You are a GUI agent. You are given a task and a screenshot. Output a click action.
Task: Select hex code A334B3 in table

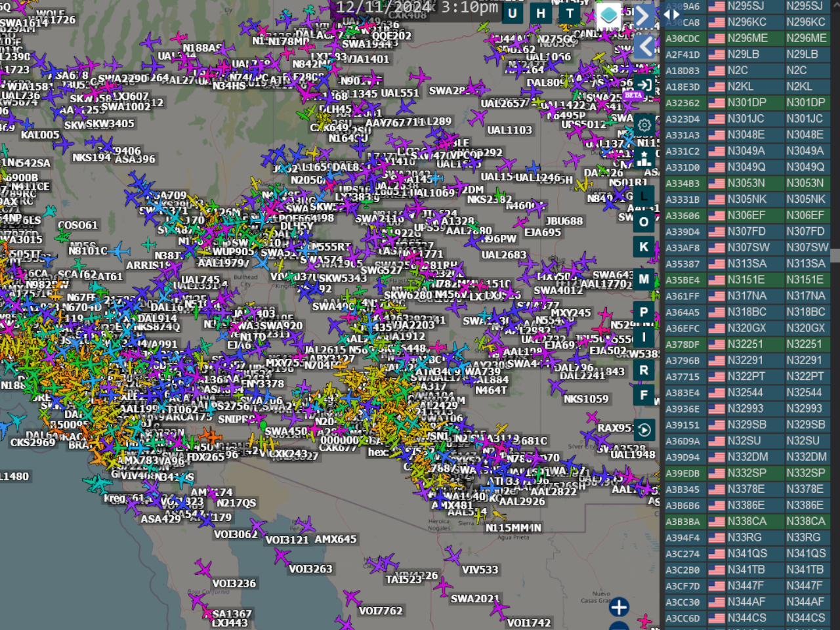pyautogui.click(x=683, y=184)
